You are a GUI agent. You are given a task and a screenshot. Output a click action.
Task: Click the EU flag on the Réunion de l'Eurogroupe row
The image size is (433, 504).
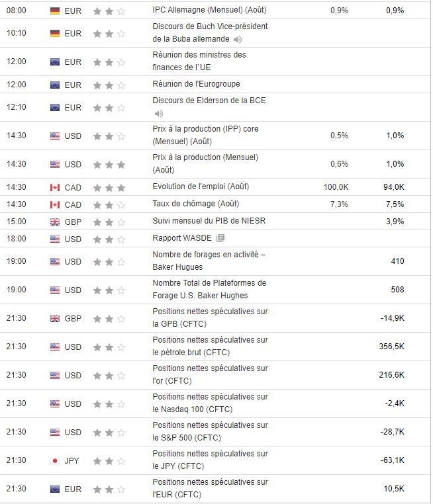click(x=56, y=85)
